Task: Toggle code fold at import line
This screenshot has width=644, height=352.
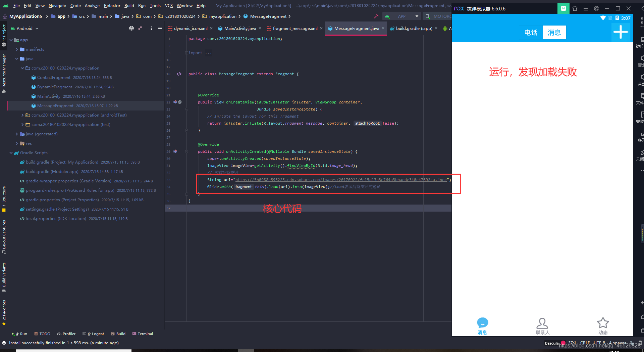Action: coord(186,53)
